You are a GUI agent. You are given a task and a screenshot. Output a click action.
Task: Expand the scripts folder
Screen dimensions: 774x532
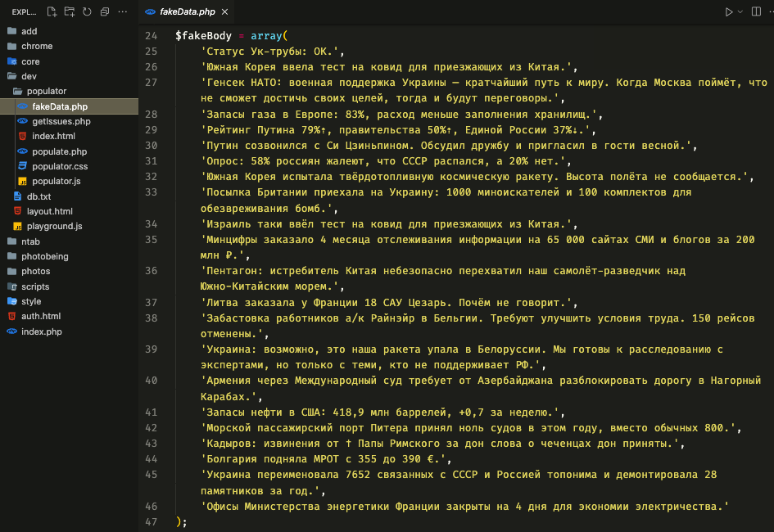69,286
